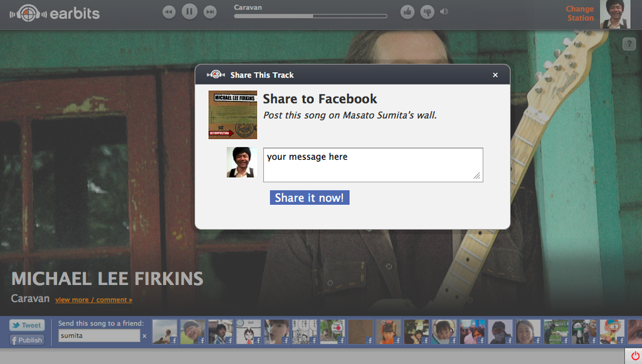This screenshot has width=642, height=364.
Task: Close the Share This Track dialog
Action: 495,75
